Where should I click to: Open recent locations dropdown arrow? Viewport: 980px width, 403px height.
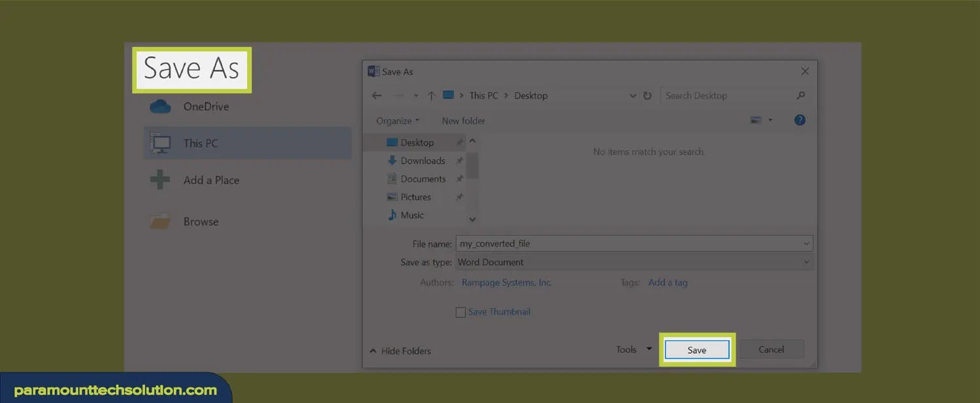coord(416,96)
